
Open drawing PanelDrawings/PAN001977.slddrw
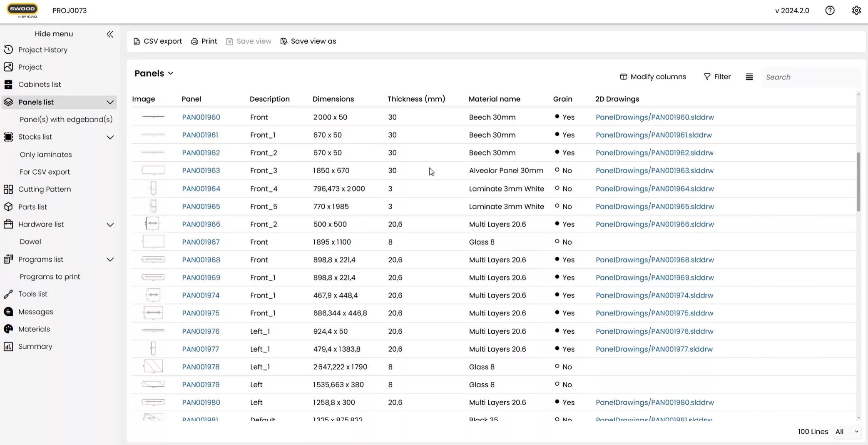tap(654, 349)
